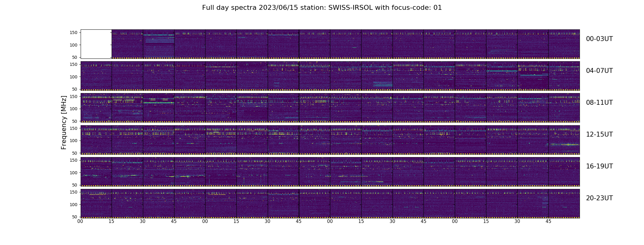Click the blank white segment in 00-03UT row
The image size is (644, 245).
[96, 44]
